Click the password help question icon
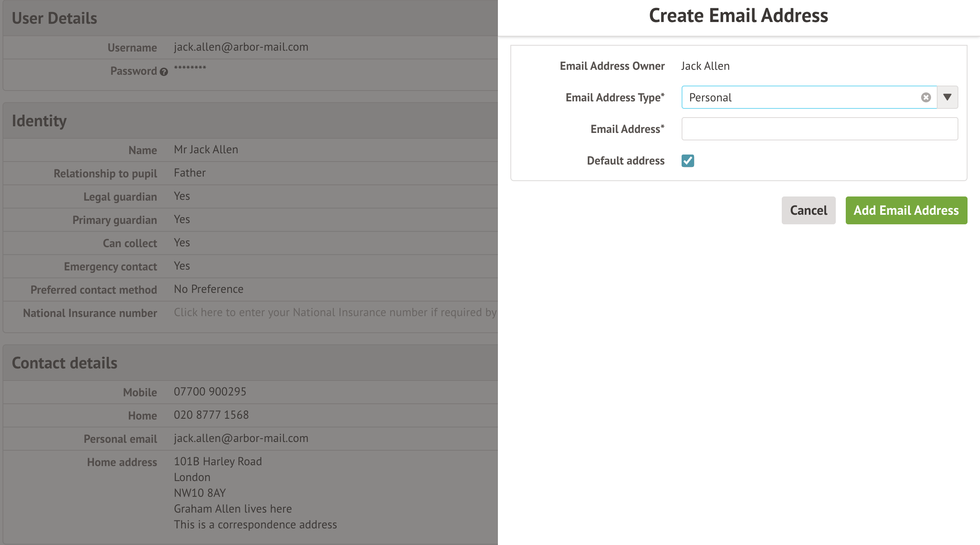 [x=164, y=72]
